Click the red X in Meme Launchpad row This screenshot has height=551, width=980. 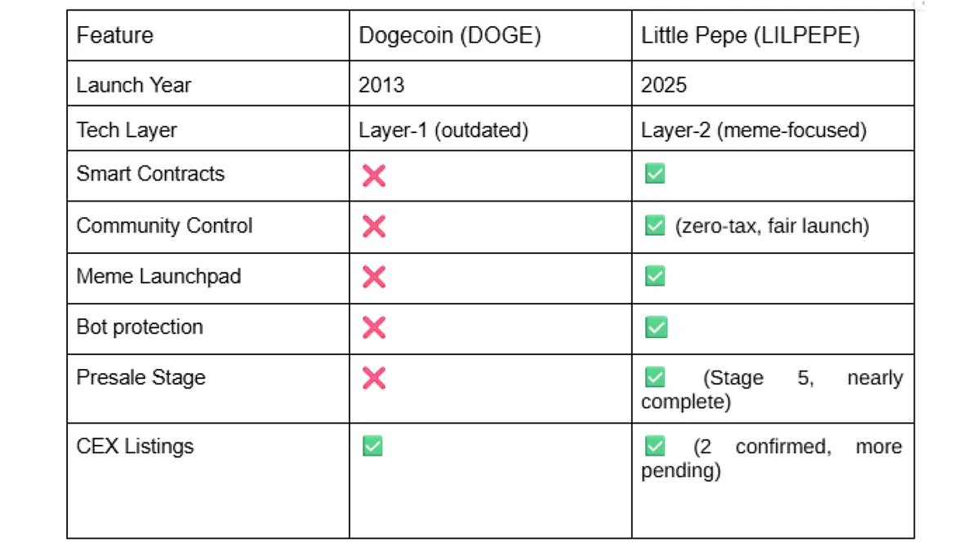[x=373, y=277]
